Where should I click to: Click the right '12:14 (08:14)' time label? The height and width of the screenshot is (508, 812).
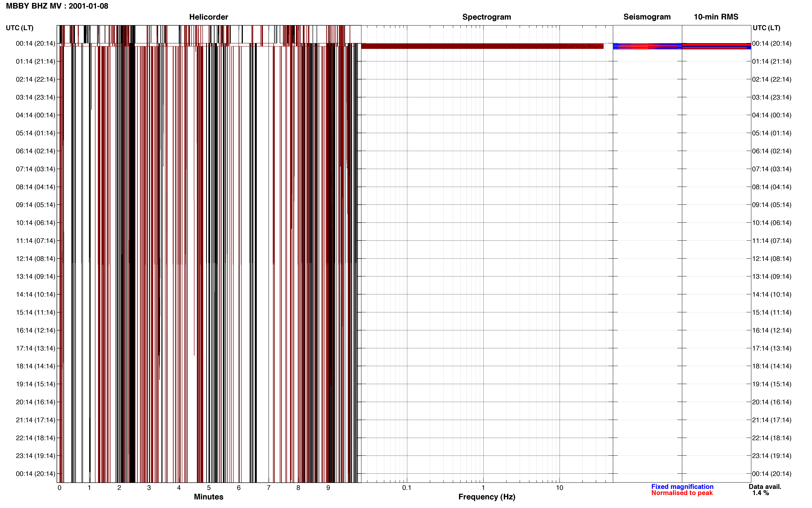772,259
